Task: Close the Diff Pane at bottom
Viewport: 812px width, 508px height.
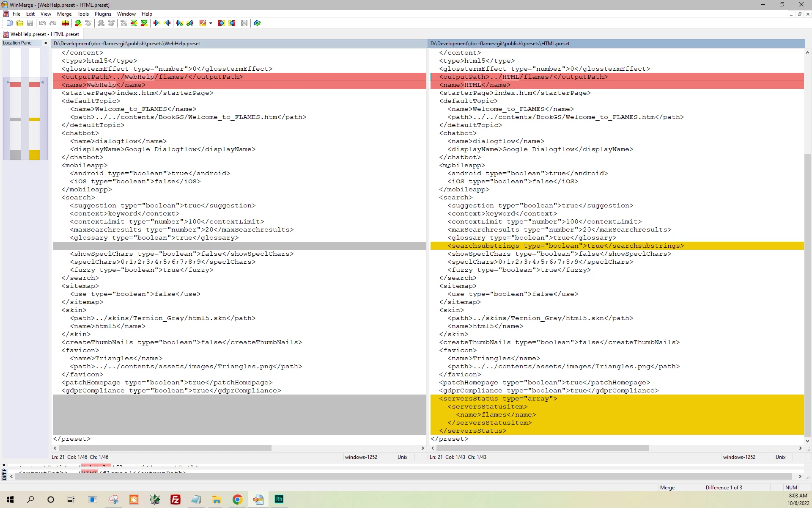Action: coord(4,465)
